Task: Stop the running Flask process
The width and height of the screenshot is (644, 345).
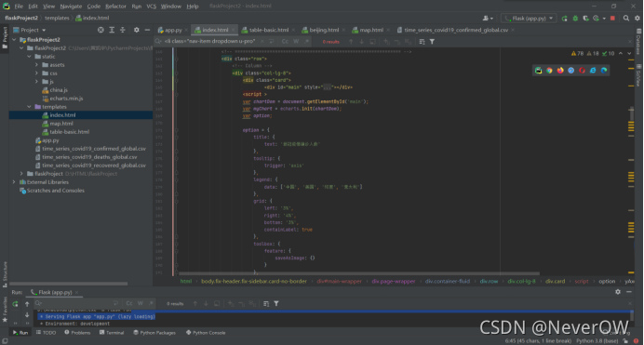Action: pos(612,19)
